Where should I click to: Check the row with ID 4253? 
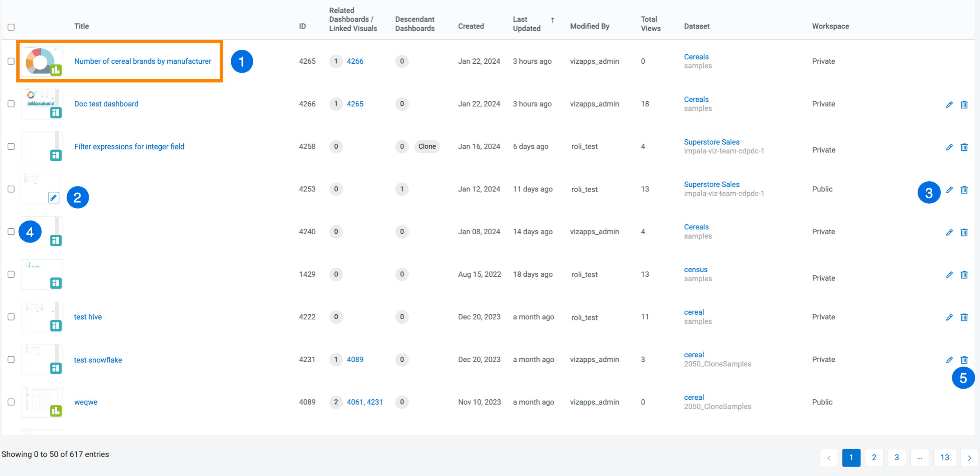tap(11, 189)
